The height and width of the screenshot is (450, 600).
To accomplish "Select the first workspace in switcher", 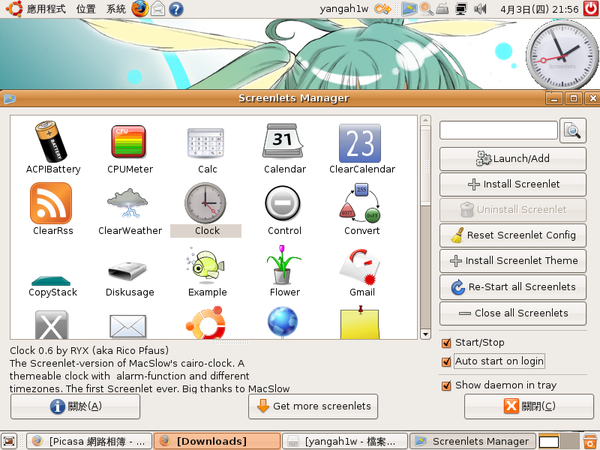I will coord(549,442).
